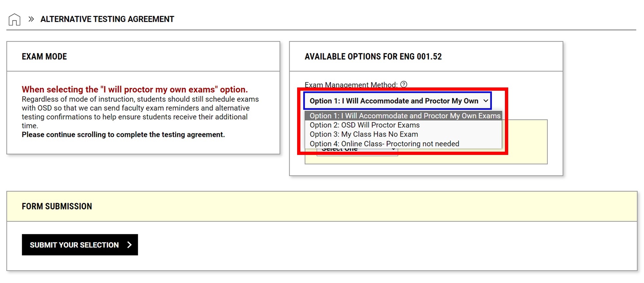The width and height of the screenshot is (644, 283).
Task: Click the double-chevron breadcrumb separator
Action: (x=31, y=19)
